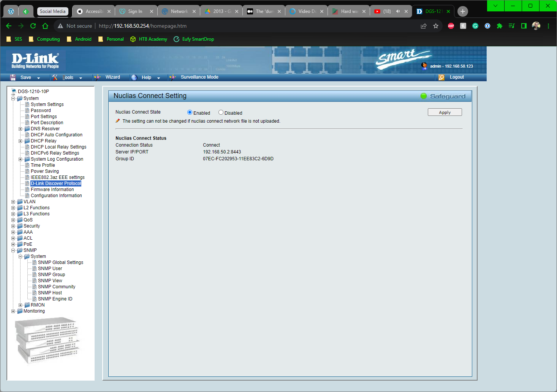Switch to the Sign In tab
The height and width of the screenshot is (392, 557).
(135, 11)
